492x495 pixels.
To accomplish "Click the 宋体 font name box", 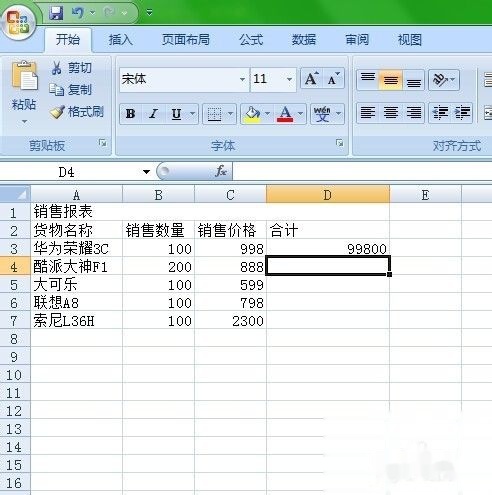I will tap(180, 79).
